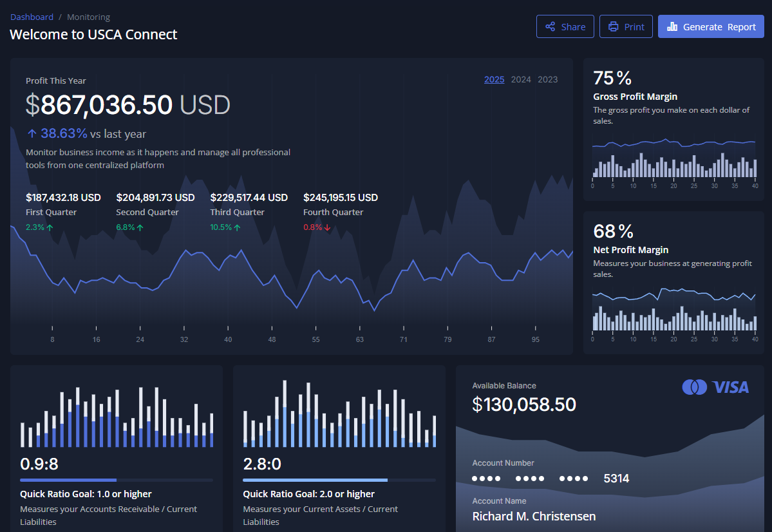Click the red down arrow next to 0.8%
Viewport: 772px width, 532px height.
(x=328, y=227)
